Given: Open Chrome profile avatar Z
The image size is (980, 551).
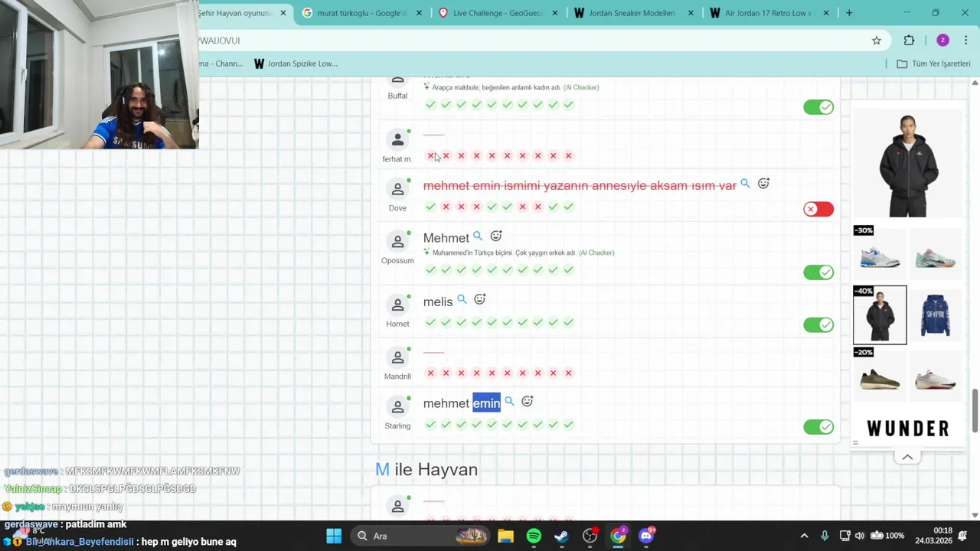Looking at the screenshot, I should pos(942,41).
